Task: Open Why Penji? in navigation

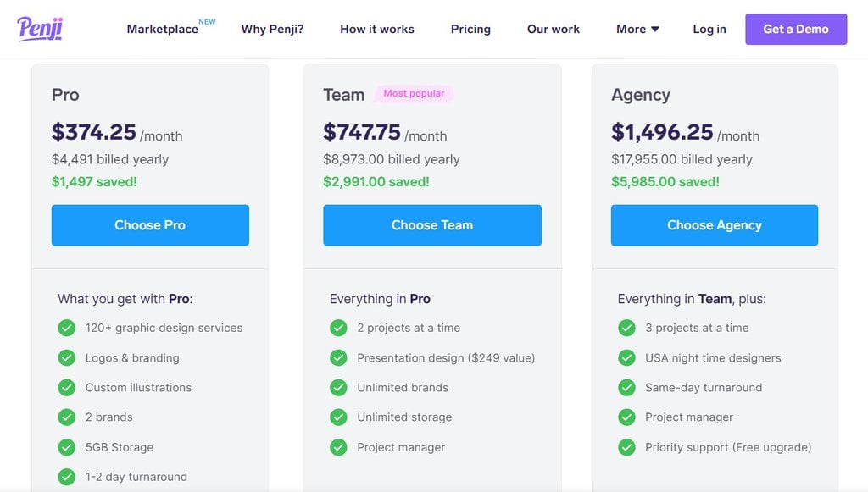Action: [x=272, y=29]
